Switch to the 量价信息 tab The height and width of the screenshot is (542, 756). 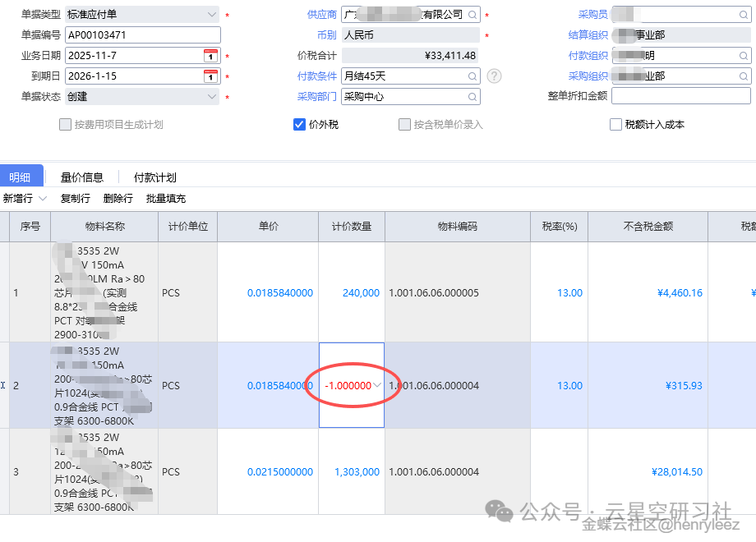82,177
